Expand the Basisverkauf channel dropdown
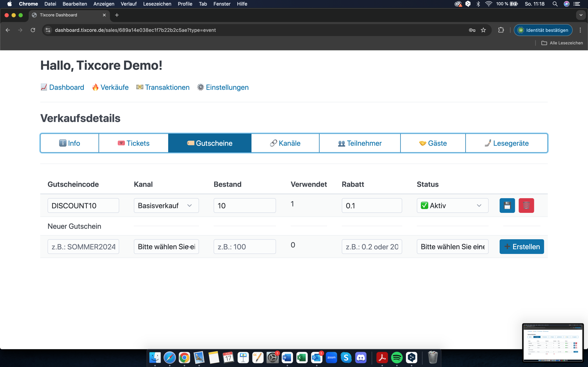Screen dimensions: 588x367 tap(166, 205)
